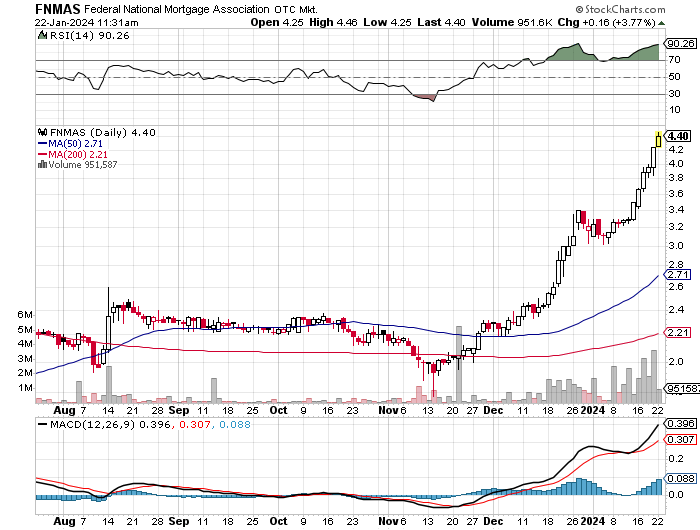This screenshot has height=530, width=700.
Task: Click the Federal National Mortgage Association name
Action: [x=177, y=9]
